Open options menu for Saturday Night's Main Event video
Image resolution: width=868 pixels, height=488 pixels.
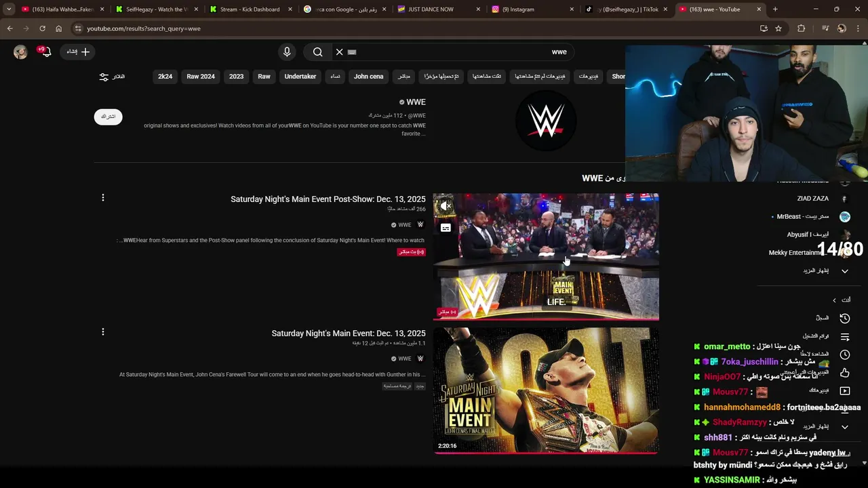pyautogui.click(x=103, y=332)
